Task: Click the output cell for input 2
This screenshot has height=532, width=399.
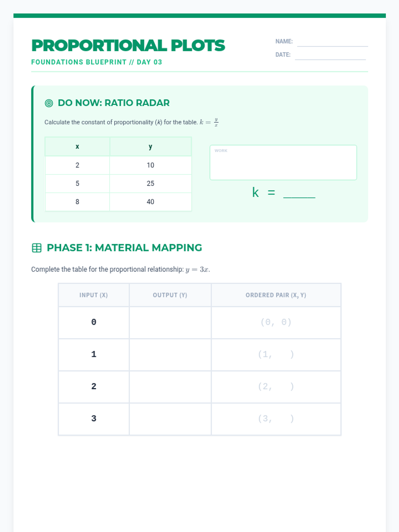Action: tap(170, 387)
